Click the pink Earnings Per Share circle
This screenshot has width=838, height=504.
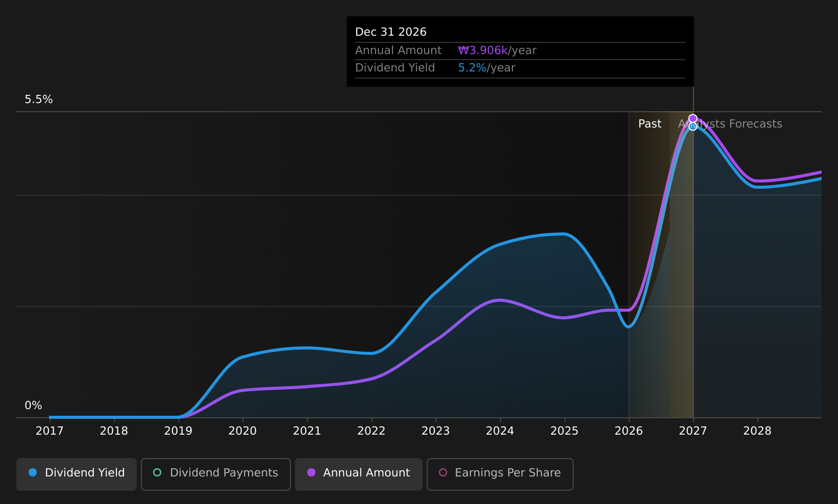(x=443, y=472)
